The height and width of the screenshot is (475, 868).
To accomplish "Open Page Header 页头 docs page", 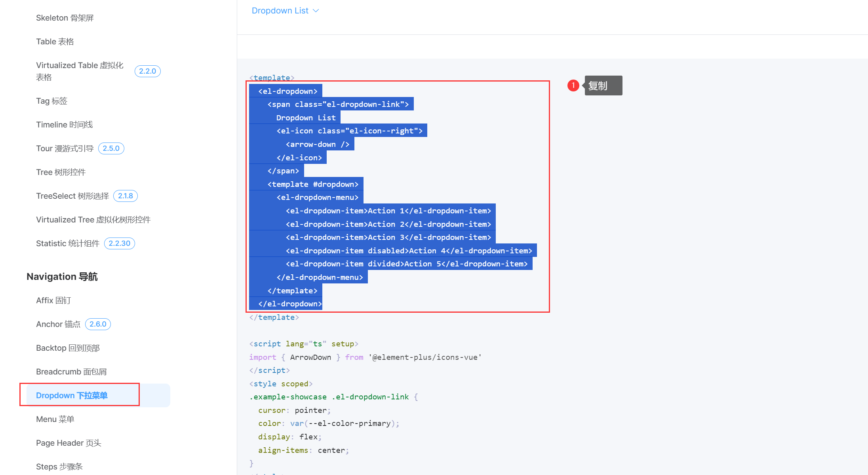I will pos(69,443).
